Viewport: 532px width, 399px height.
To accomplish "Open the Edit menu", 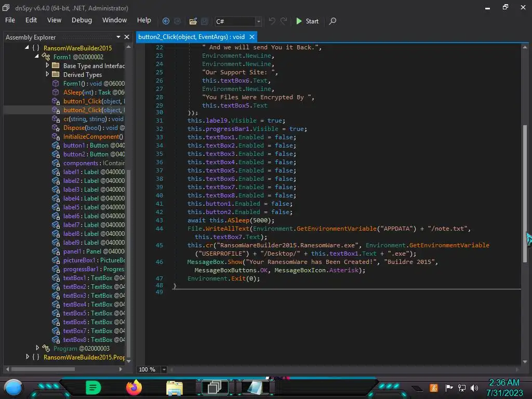I will tap(31, 20).
